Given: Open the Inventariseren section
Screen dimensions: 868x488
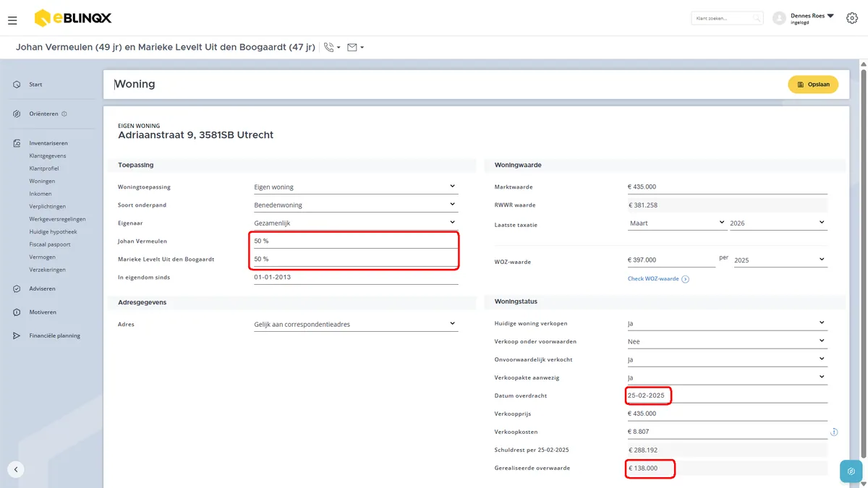Looking at the screenshot, I should click(x=48, y=143).
